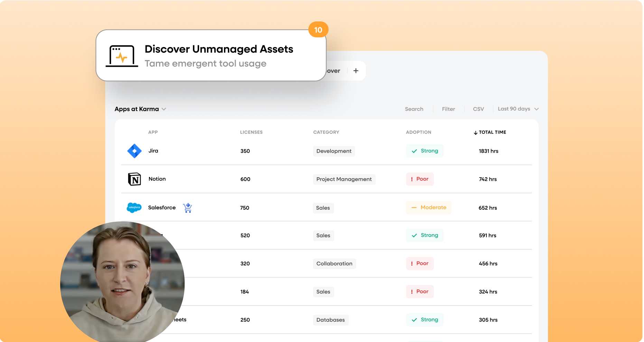
Task: Click the Jira app logo
Action: coord(134,151)
